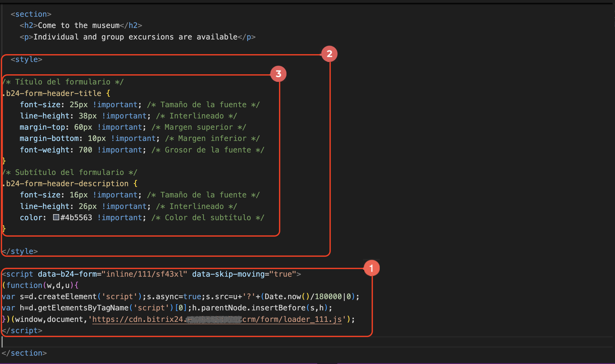This screenshot has height=364, width=615.
Task: Click the .b24-form-header-description selector
Action: pos(65,184)
